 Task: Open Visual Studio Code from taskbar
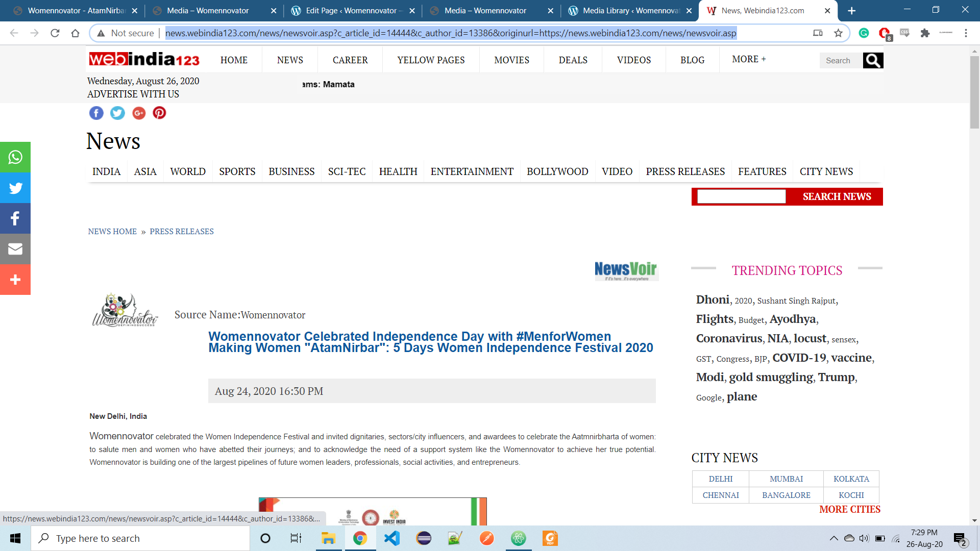[392, 538]
